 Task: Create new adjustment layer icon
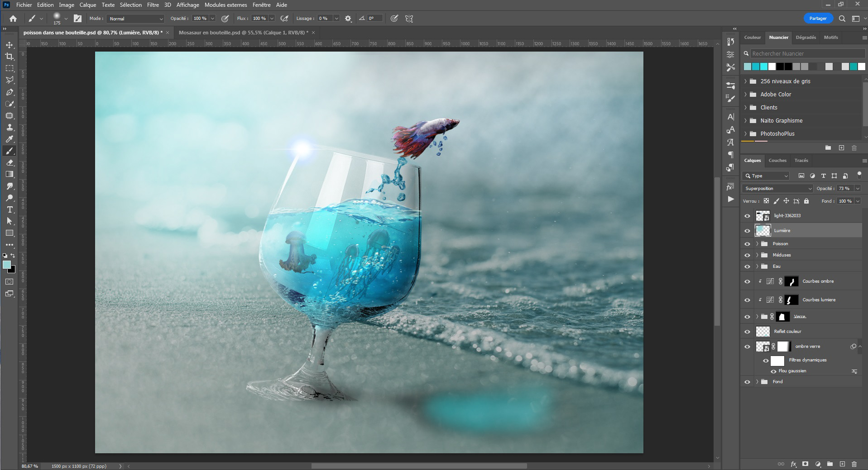point(818,464)
